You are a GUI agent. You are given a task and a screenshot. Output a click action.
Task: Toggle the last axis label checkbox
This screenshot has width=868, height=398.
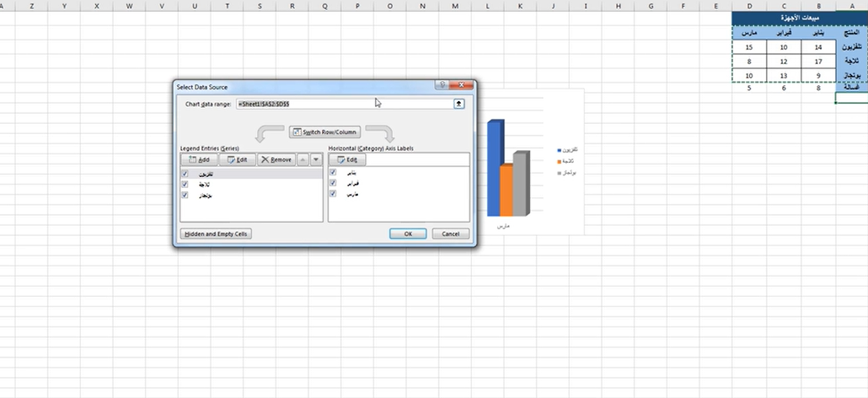tap(334, 195)
